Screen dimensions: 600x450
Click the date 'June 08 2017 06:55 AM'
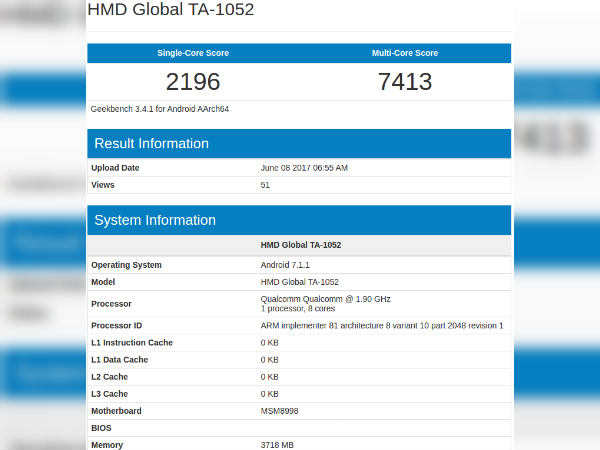click(304, 168)
